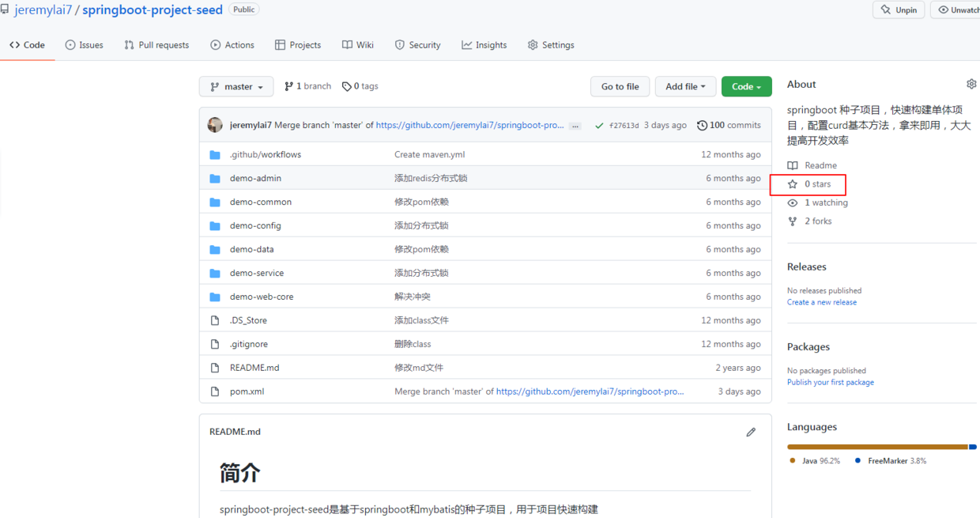980x518 pixels.
Task: Click Create a new release link
Action: pos(822,302)
